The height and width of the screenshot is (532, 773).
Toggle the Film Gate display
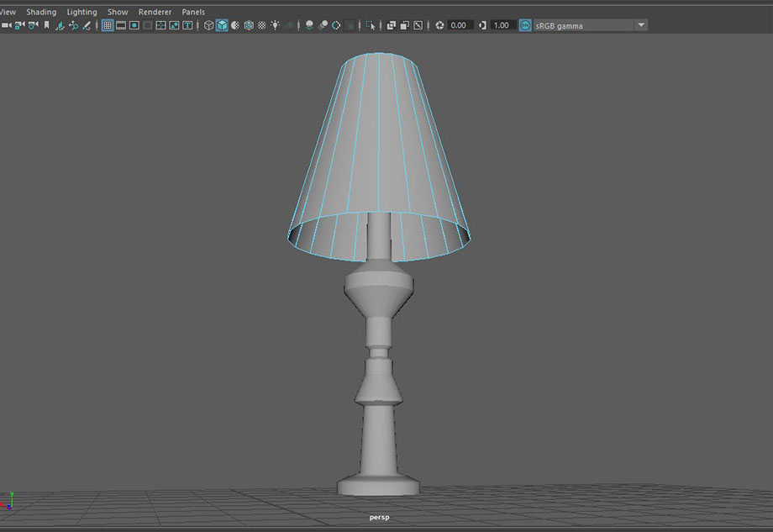pos(121,25)
